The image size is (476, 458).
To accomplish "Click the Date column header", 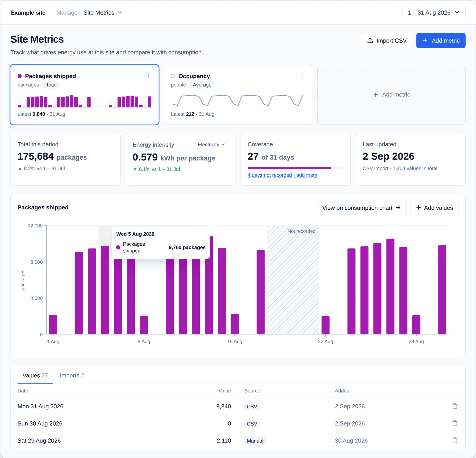I will 23,391.
